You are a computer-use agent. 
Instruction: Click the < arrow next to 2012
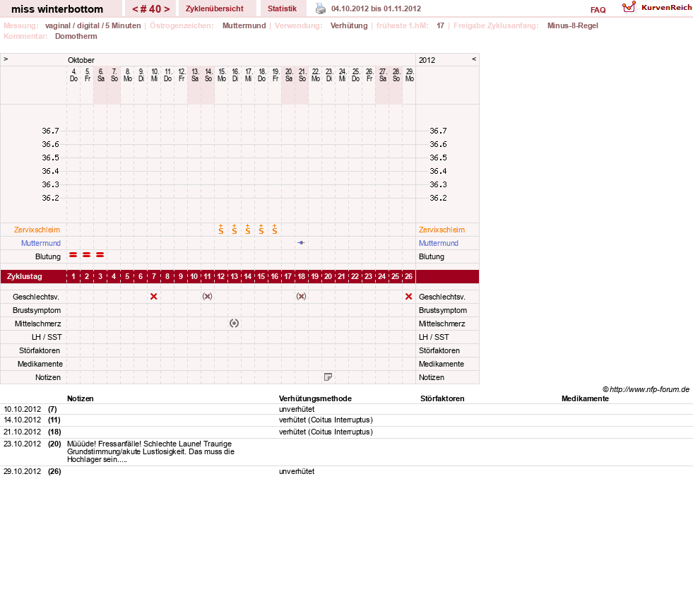[x=474, y=59]
